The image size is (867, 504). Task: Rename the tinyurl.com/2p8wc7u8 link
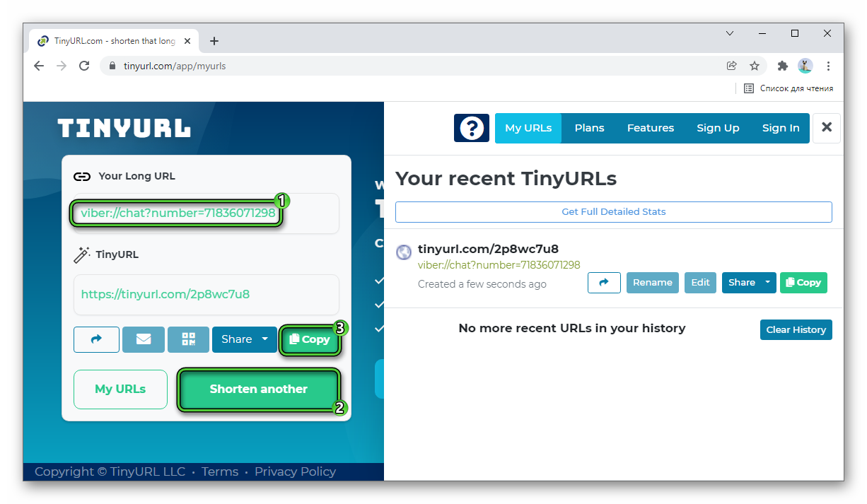click(x=652, y=283)
